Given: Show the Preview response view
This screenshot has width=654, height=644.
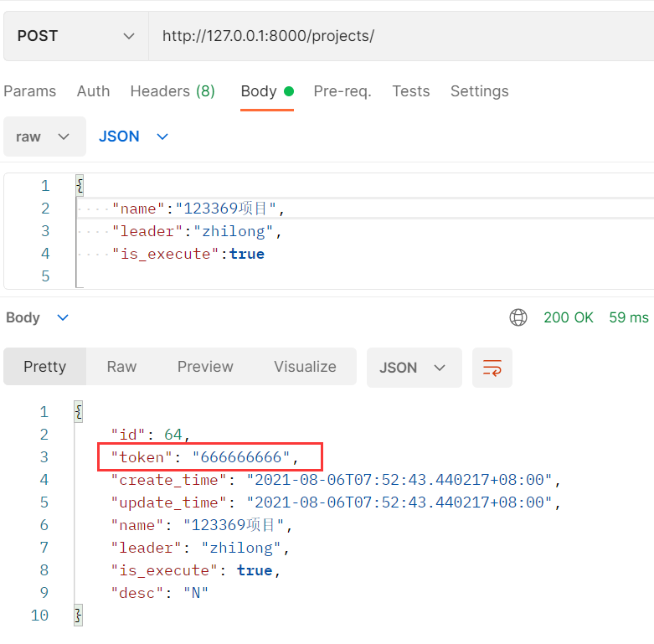Looking at the screenshot, I should point(205,367).
